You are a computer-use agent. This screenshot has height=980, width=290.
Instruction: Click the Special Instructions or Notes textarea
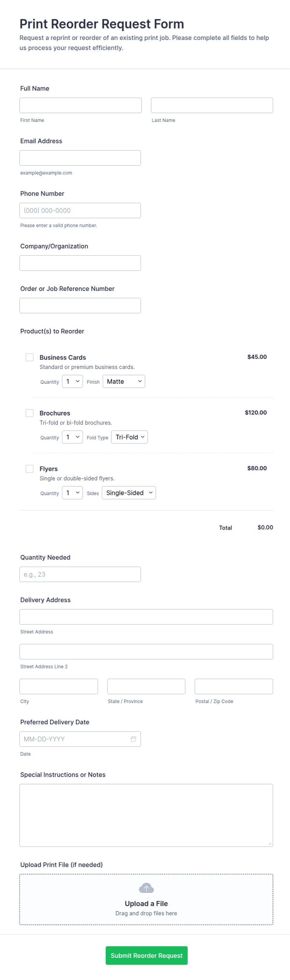coord(146,815)
